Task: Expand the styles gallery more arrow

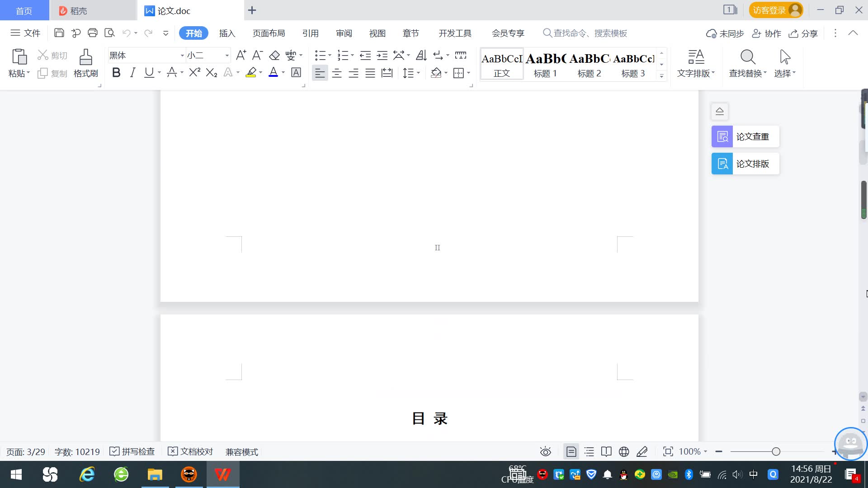Action: click(661, 75)
